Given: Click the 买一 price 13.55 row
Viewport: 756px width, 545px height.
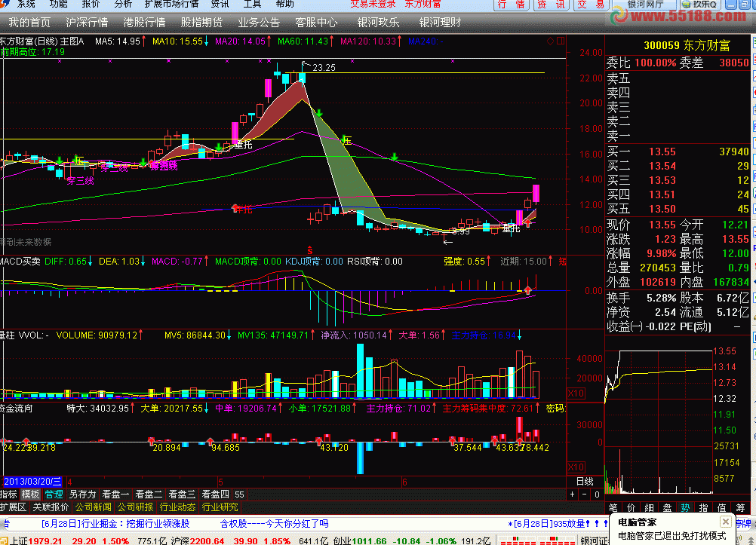Looking at the screenshot, I should pyautogui.click(x=678, y=152).
